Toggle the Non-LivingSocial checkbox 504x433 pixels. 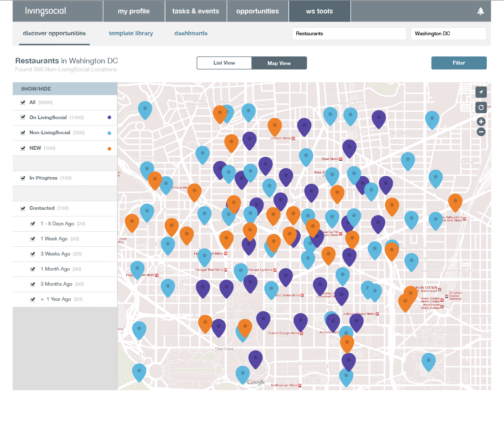[23, 133]
